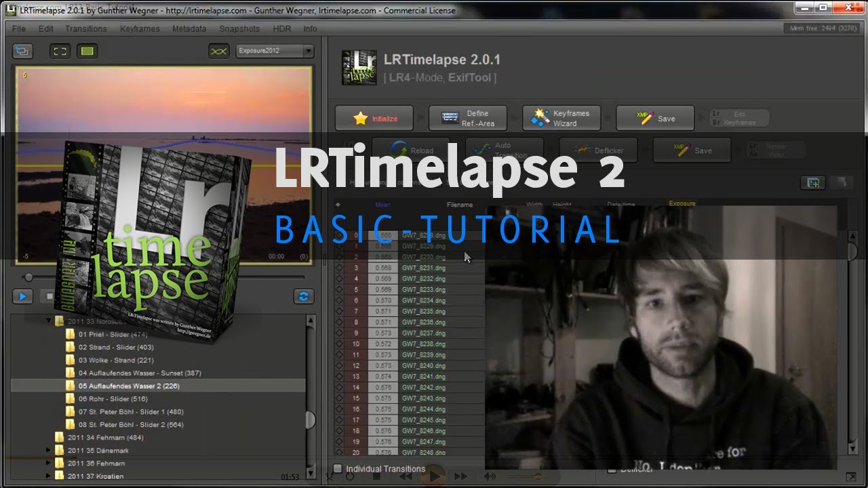Open the Info menu
The image size is (868, 488).
pyautogui.click(x=310, y=29)
